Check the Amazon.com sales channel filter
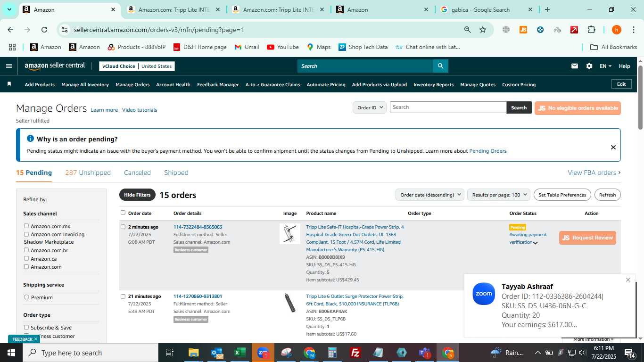Viewport: 644px width, 362px height. click(26, 267)
